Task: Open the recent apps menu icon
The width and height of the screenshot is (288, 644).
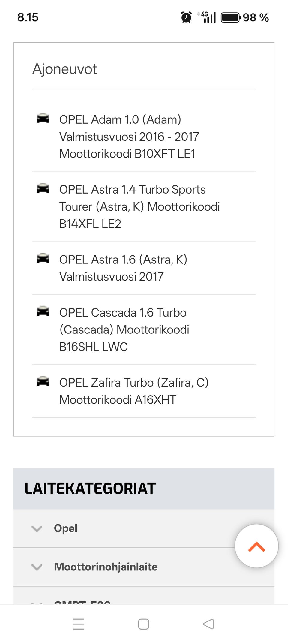Action: [x=79, y=624]
